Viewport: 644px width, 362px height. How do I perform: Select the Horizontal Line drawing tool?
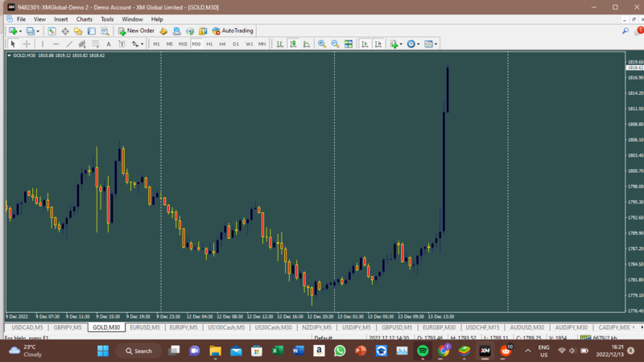click(x=56, y=44)
